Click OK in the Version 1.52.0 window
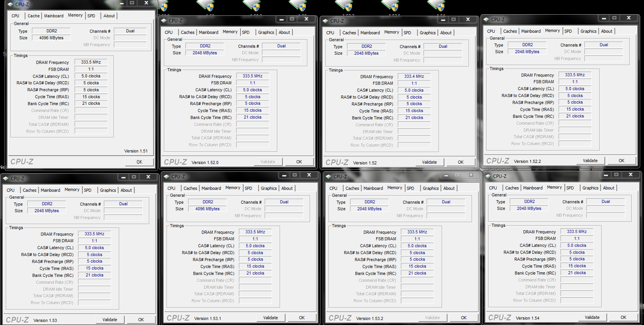This screenshot has height=325, width=644. click(299, 162)
